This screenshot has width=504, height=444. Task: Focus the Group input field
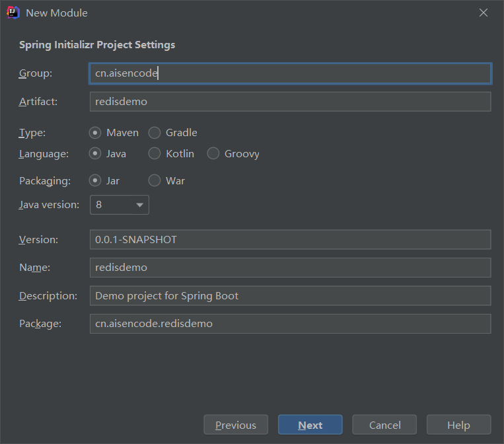[x=290, y=73]
